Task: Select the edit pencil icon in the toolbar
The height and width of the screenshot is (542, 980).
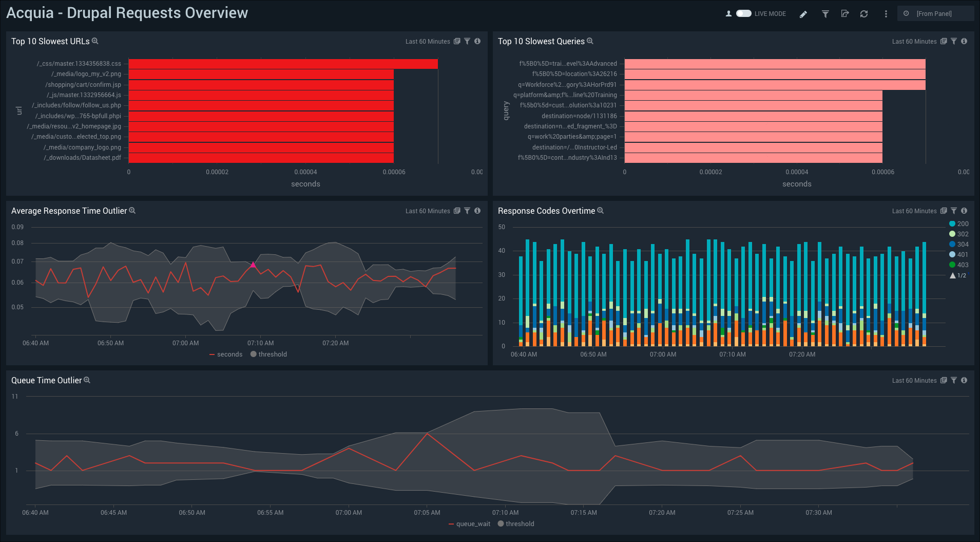Action: click(x=803, y=14)
